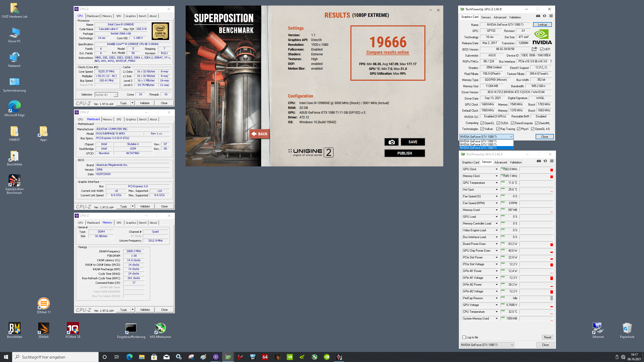Toggle the OpenCL checkbox
This screenshot has width=644, height=362.
pos(482,123)
